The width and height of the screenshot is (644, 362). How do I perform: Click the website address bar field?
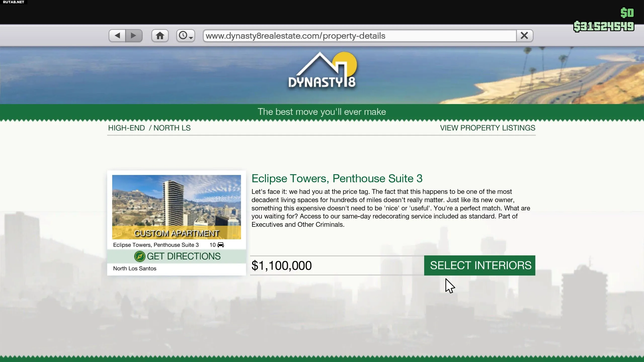coord(360,36)
